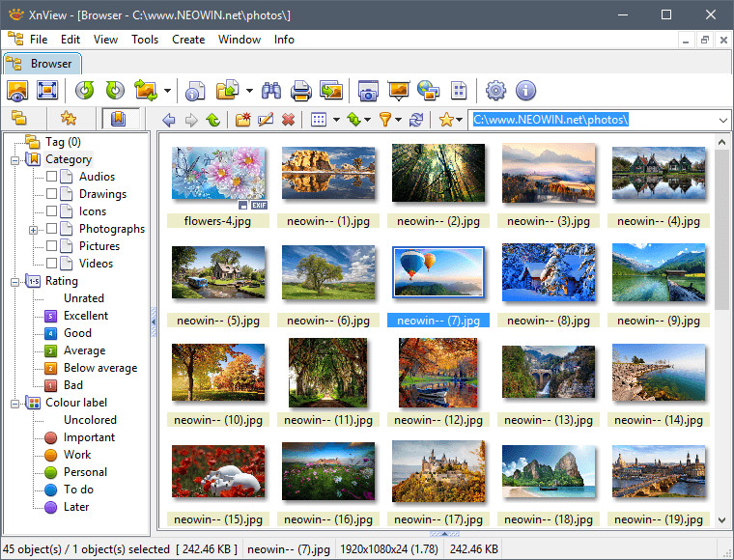
Task: Expand the Photographs category node
Action: click(x=34, y=229)
